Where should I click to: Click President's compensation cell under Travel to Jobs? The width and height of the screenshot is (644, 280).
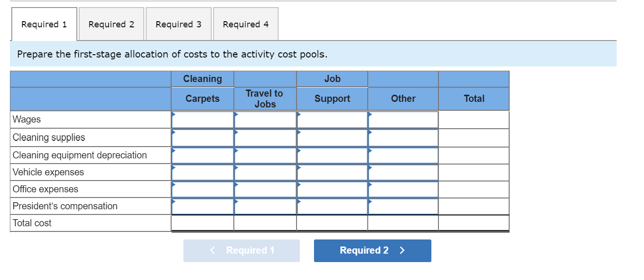pos(265,206)
